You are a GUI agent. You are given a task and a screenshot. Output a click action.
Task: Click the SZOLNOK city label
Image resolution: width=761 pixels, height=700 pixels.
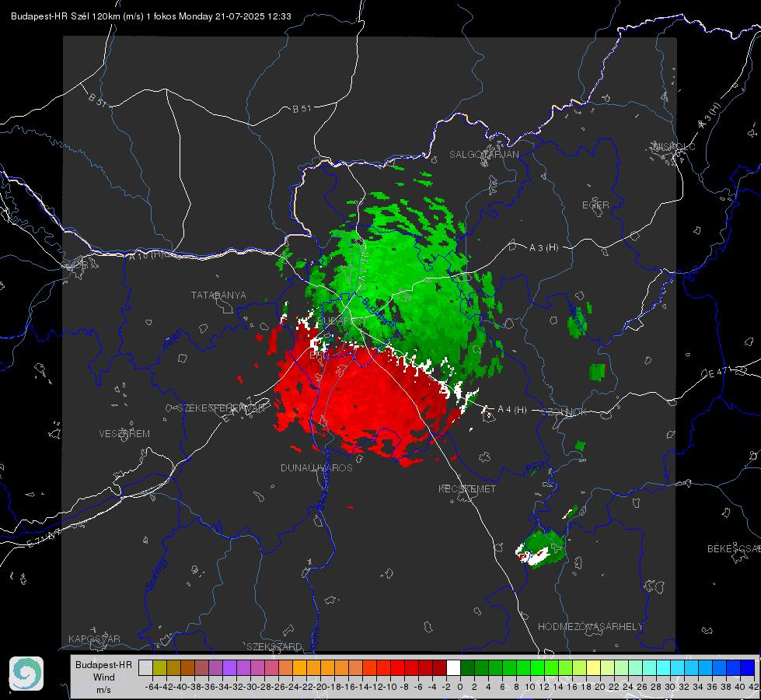tap(564, 412)
